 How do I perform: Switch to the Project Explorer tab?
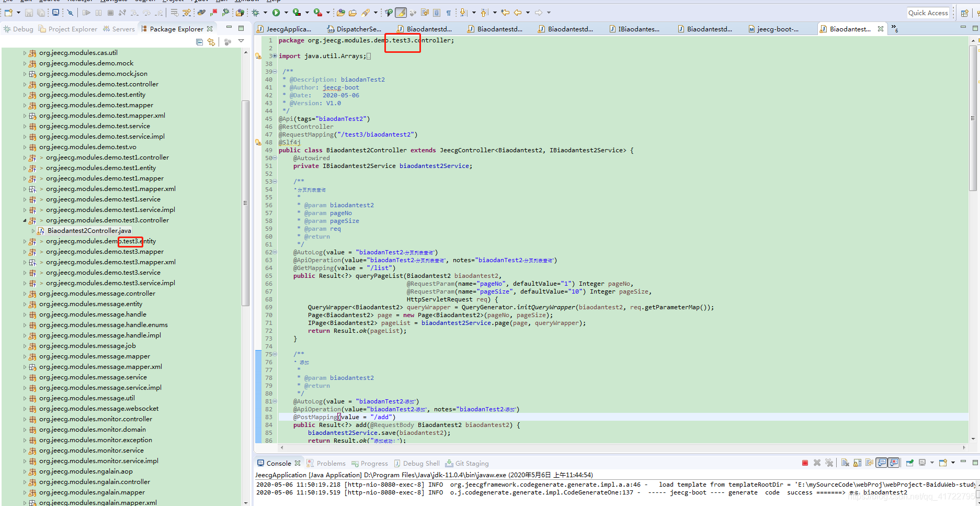[68, 29]
